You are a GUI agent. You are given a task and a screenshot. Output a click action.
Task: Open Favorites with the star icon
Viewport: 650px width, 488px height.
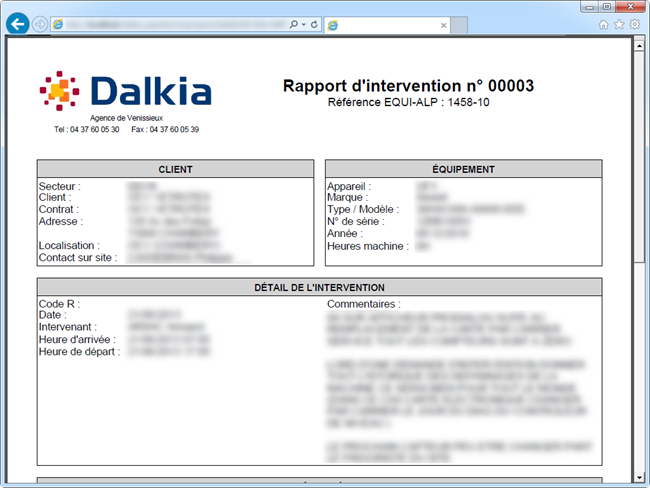[x=619, y=24]
